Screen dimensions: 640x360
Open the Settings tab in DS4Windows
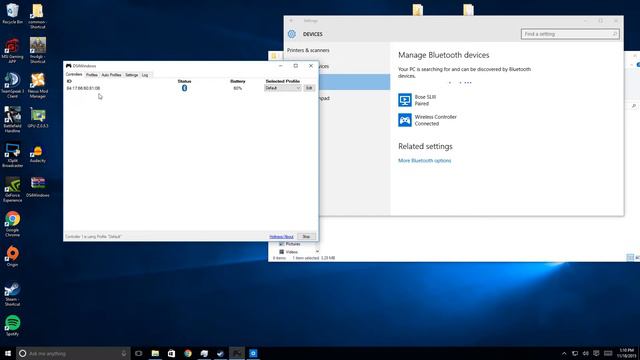(x=131, y=75)
